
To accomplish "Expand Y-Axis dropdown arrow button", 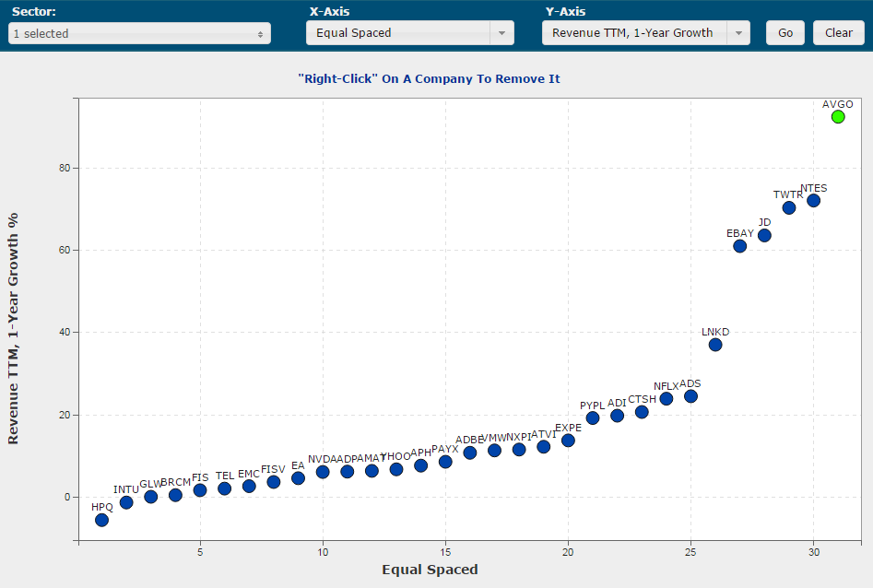I will coord(738,33).
